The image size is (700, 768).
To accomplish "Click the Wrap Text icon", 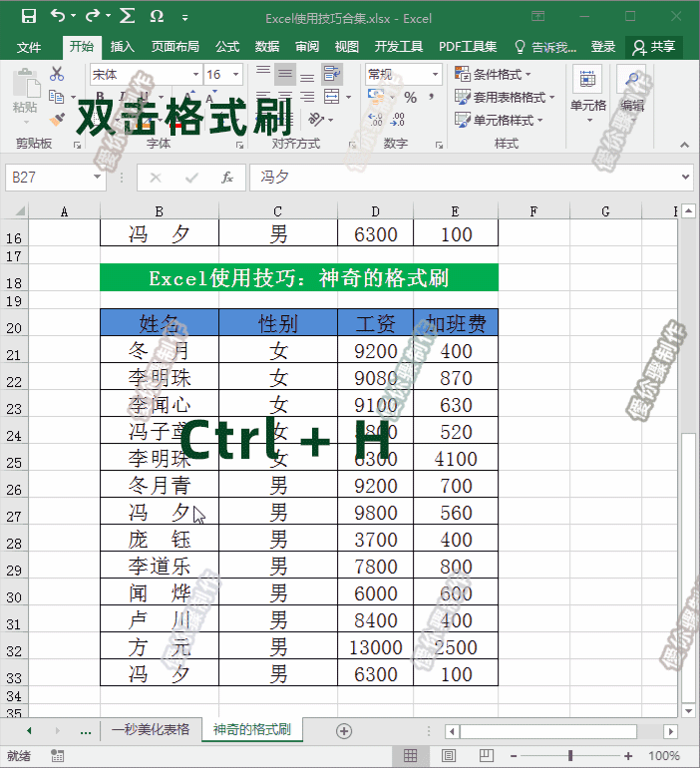I will point(332,74).
